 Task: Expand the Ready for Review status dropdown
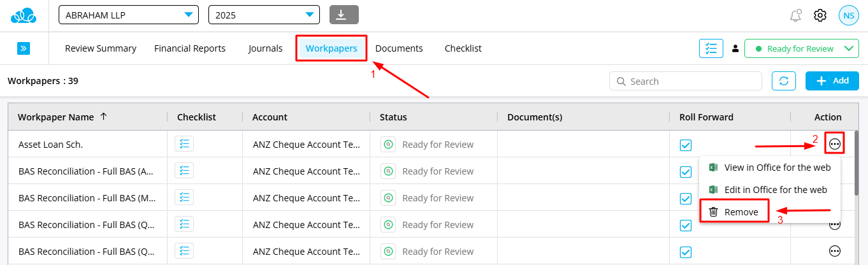801,48
